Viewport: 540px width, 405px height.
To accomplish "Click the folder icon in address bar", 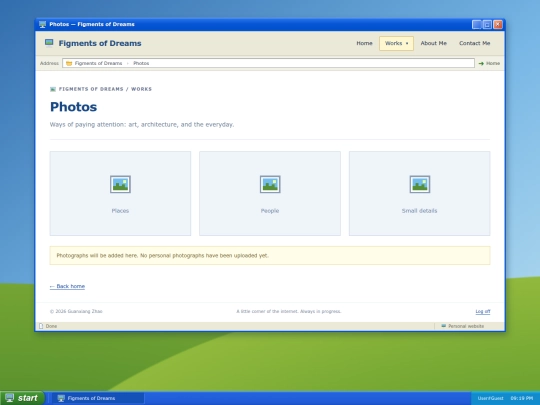I will pos(69,63).
